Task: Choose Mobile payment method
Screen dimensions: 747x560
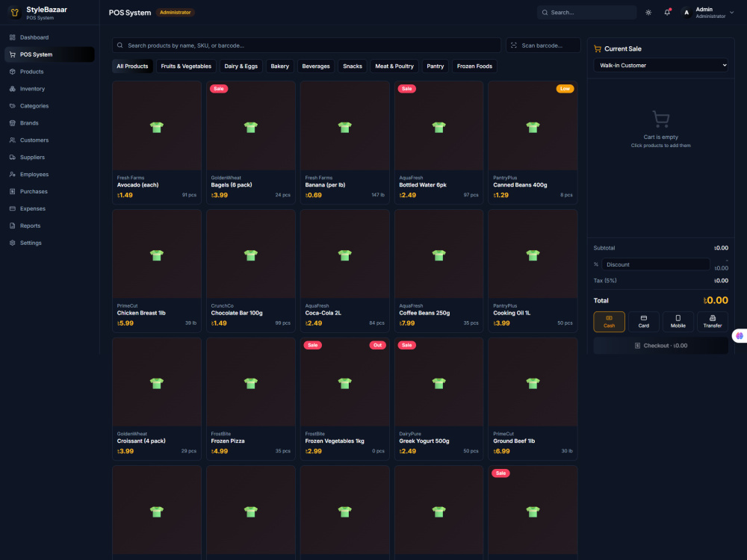Action: (678, 321)
